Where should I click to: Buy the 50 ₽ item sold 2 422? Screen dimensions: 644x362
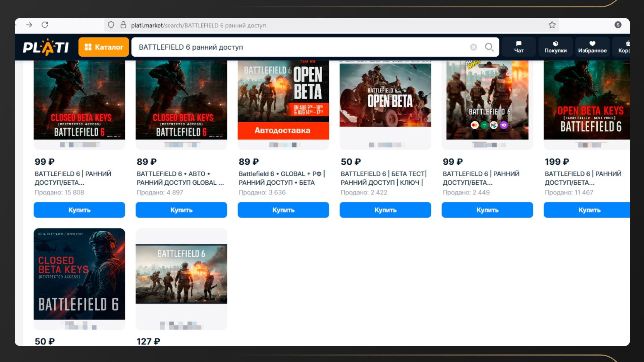tap(385, 210)
